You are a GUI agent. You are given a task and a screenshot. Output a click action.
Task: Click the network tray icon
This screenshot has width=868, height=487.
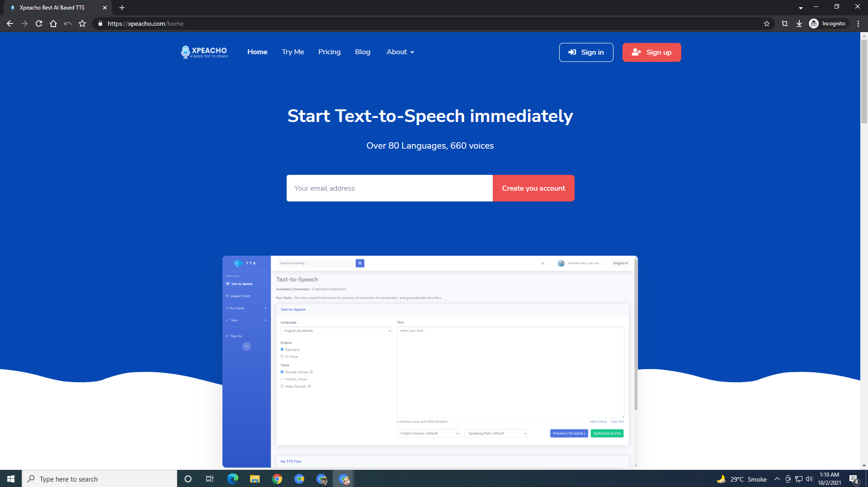[799, 479]
